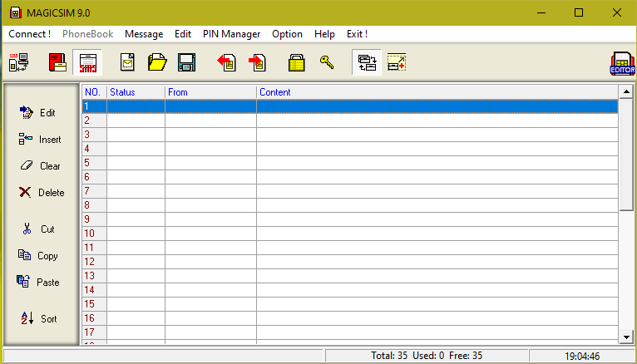This screenshot has height=364, width=637.
Task: Click the write to SIM right-arrow icon
Action: 257,62
